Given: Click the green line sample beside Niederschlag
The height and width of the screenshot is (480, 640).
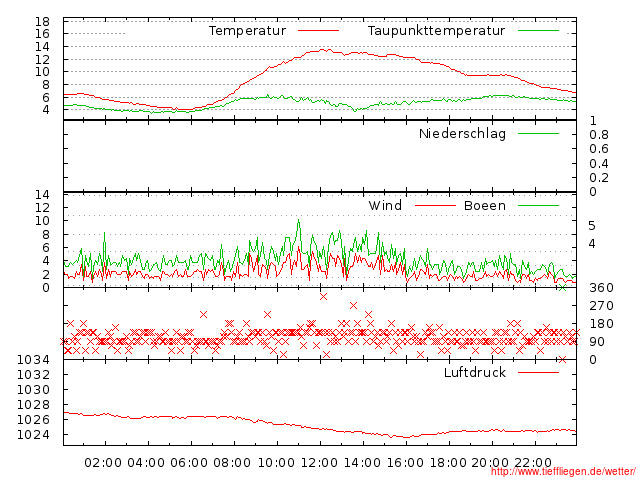Looking at the screenshot, I should [538, 133].
